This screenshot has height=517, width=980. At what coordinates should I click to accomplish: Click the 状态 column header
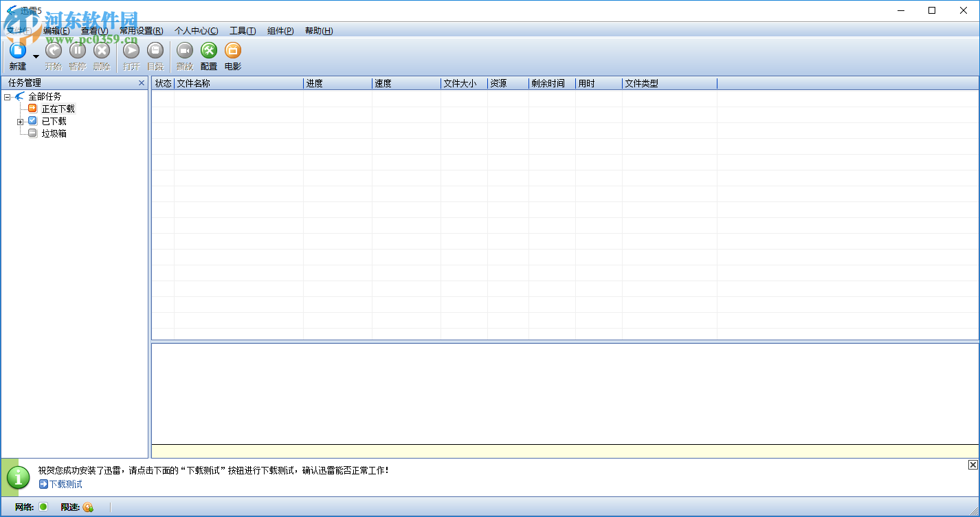pyautogui.click(x=163, y=84)
